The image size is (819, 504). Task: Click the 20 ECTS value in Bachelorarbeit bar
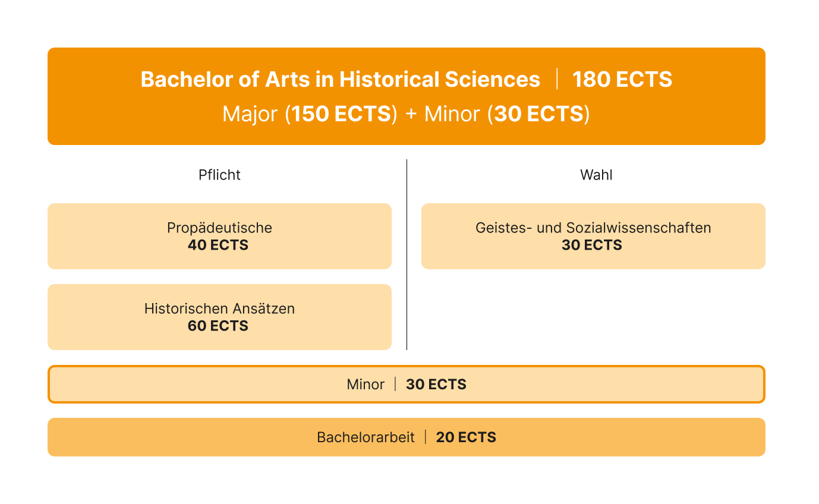[x=466, y=437]
